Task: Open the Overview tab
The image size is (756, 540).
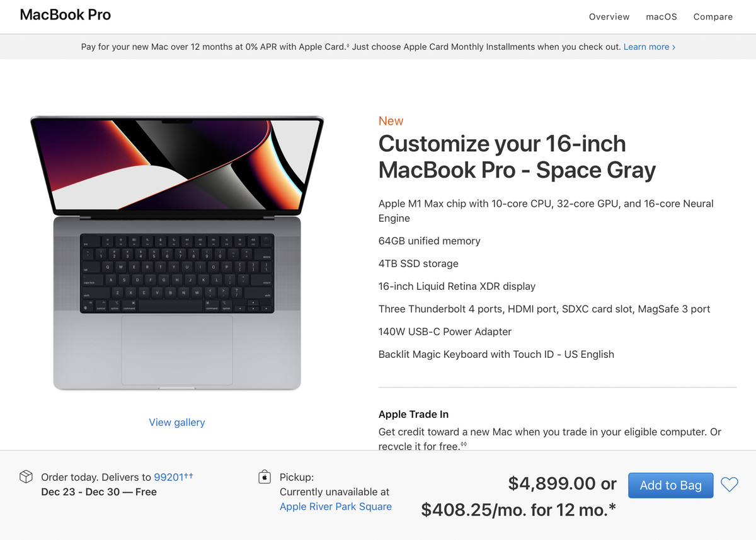Action: pos(609,17)
